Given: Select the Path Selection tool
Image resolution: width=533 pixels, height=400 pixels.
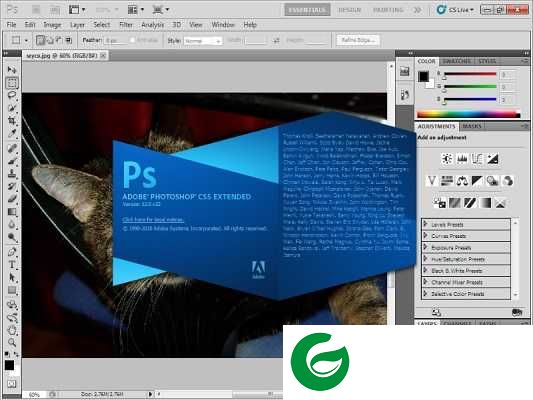Looking at the screenshot, I should 12,278.
